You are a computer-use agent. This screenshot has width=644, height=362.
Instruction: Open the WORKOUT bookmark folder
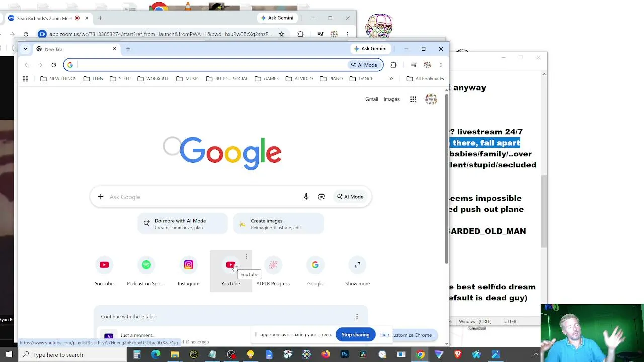[153, 79]
